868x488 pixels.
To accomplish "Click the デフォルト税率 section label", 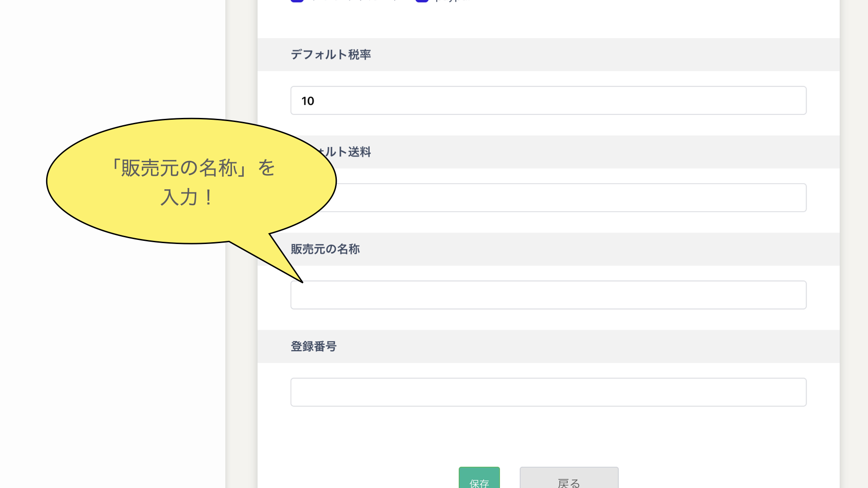I will pos(330,55).
